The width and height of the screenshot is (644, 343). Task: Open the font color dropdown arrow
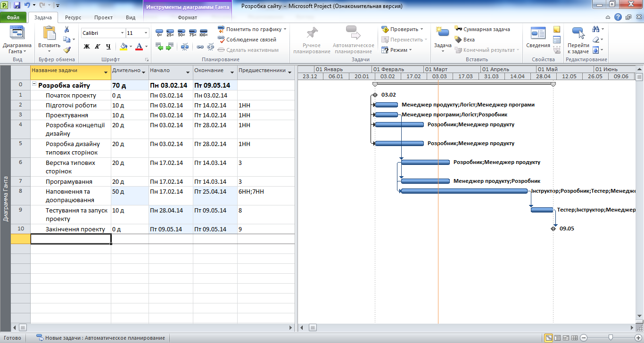pyautogui.click(x=146, y=47)
